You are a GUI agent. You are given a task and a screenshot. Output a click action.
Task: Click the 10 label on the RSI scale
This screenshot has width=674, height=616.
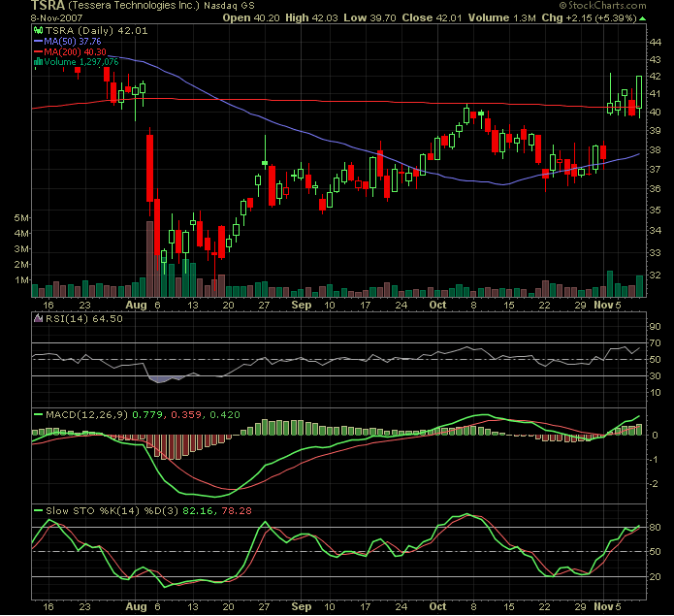[655, 393]
